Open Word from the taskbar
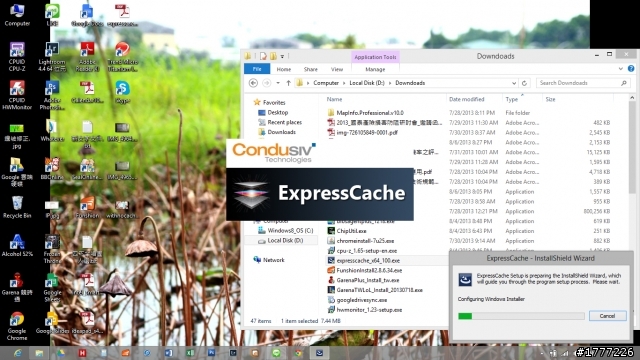Viewport: 640px width, 360px height. pyautogui.click(x=169, y=353)
